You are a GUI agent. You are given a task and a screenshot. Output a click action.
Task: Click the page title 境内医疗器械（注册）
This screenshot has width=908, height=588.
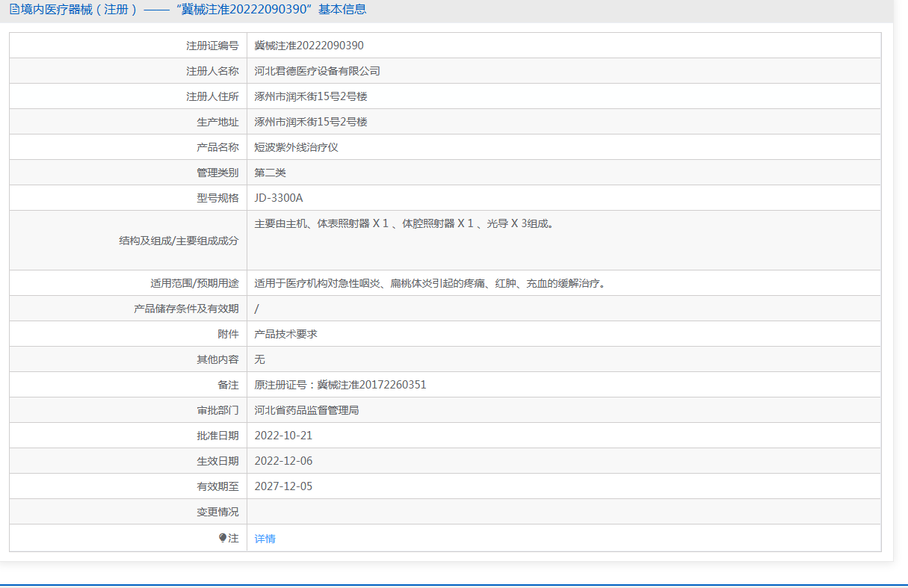pos(79,10)
